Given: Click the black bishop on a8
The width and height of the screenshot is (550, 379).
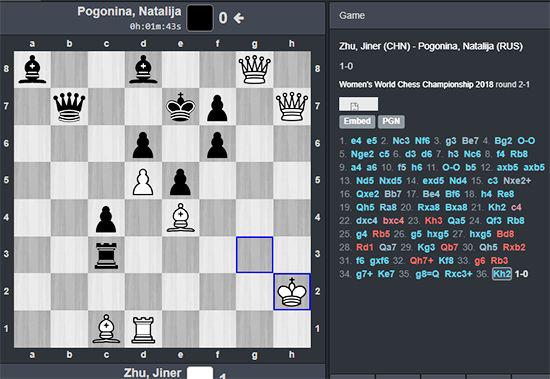Looking at the screenshot, I should coord(32,69).
